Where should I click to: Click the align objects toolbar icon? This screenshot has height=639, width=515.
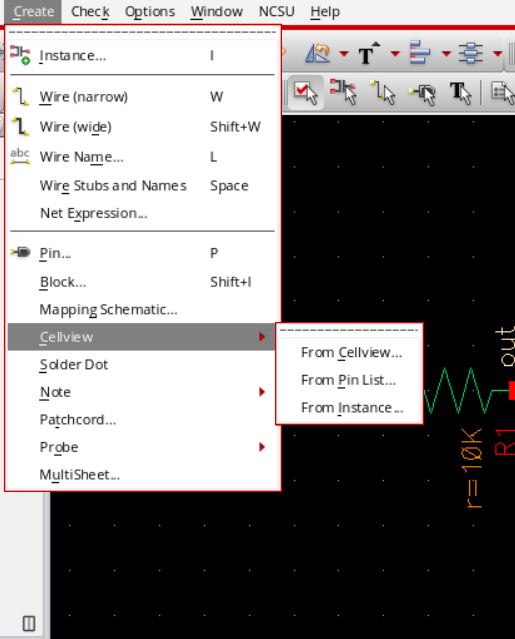click(x=420, y=52)
